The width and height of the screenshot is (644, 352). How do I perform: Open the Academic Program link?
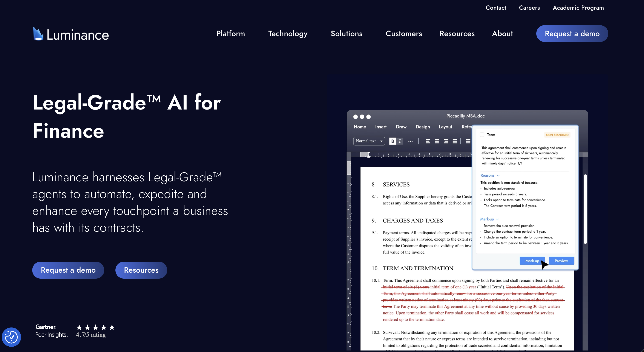(578, 8)
